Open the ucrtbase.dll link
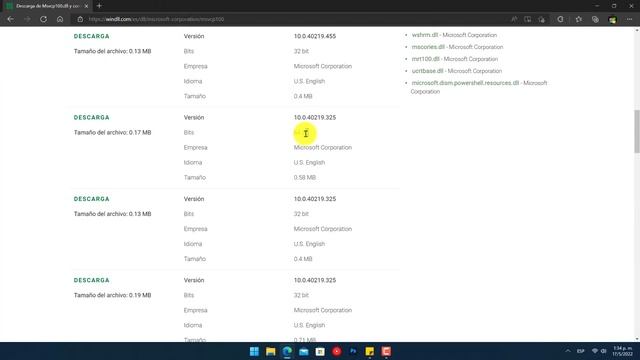 click(x=427, y=71)
